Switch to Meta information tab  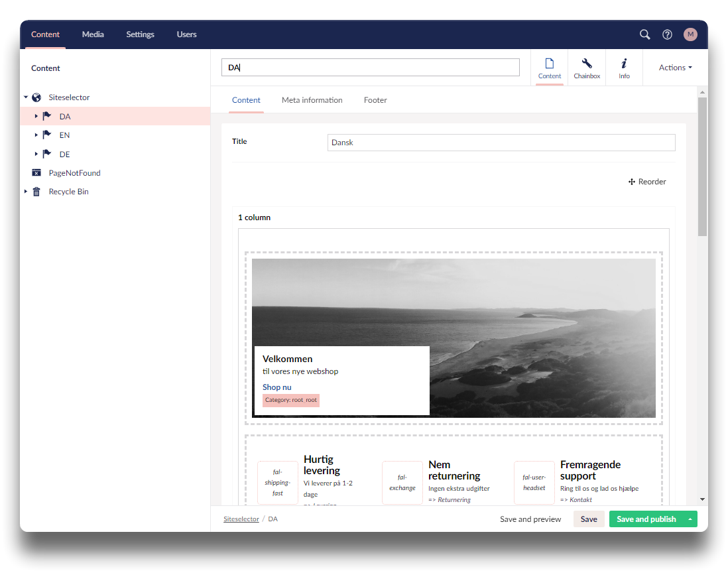(312, 100)
